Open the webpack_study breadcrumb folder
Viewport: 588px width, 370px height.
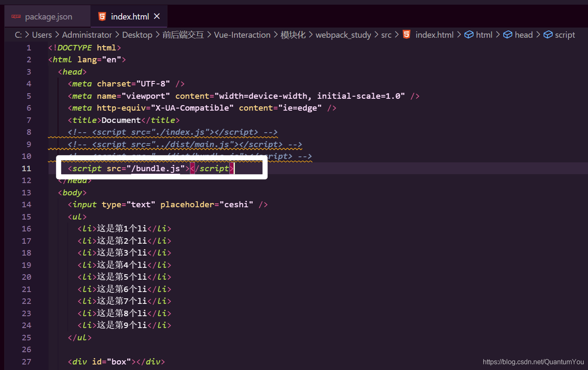click(343, 35)
